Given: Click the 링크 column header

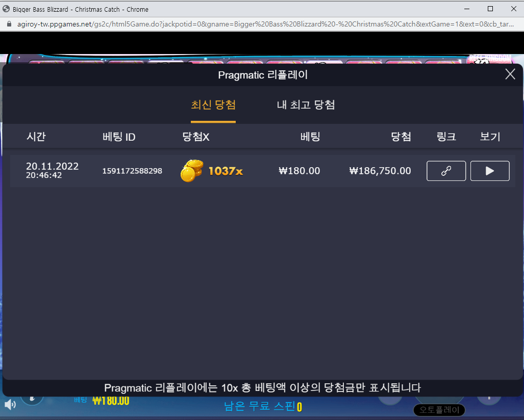Looking at the screenshot, I should (x=446, y=137).
